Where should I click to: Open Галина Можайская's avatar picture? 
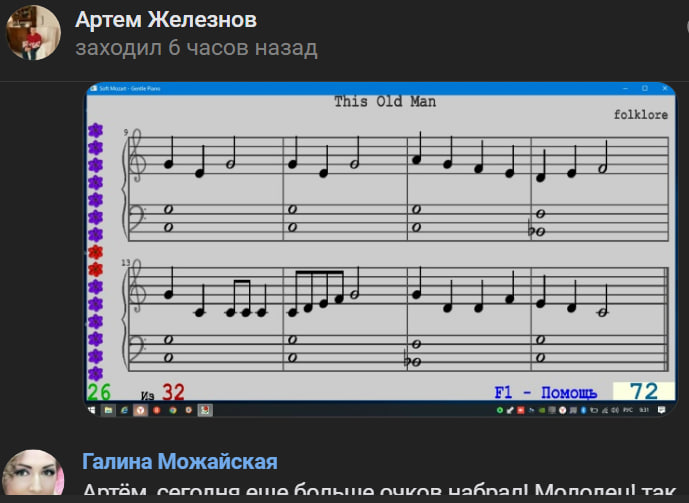point(33,476)
